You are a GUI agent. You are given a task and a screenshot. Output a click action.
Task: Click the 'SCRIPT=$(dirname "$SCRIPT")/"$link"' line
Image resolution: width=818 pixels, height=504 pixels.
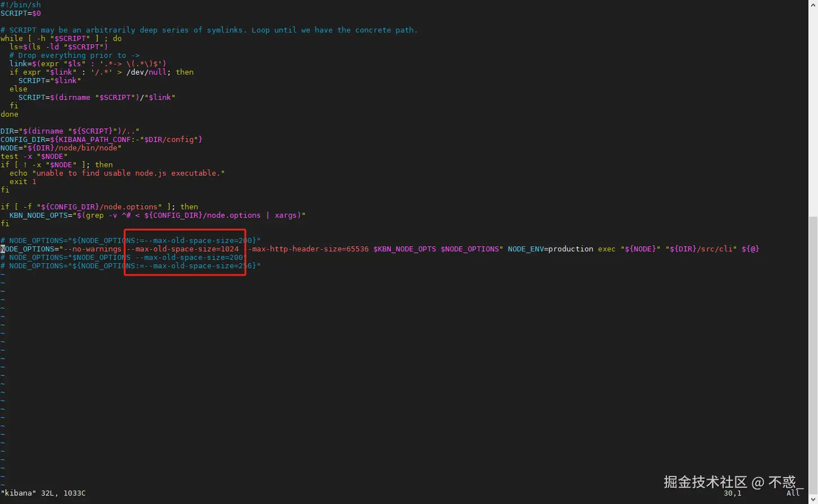pyautogui.click(x=97, y=97)
